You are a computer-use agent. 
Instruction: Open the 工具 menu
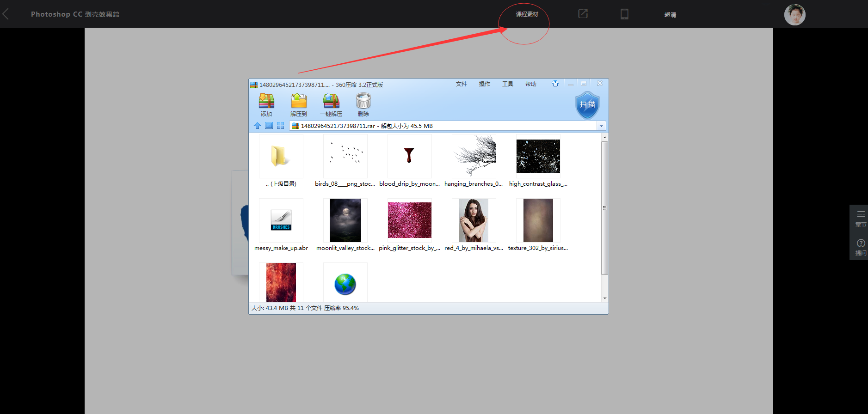[x=508, y=84]
